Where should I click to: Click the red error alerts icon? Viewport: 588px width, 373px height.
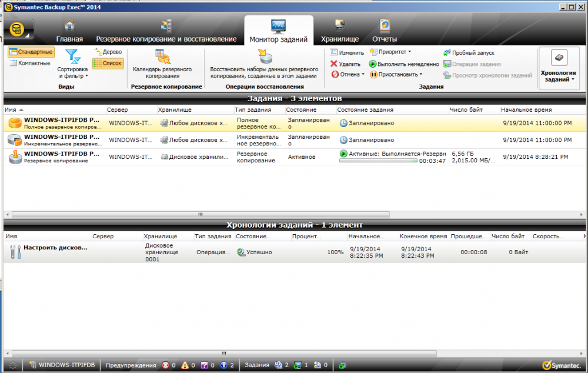(165, 365)
